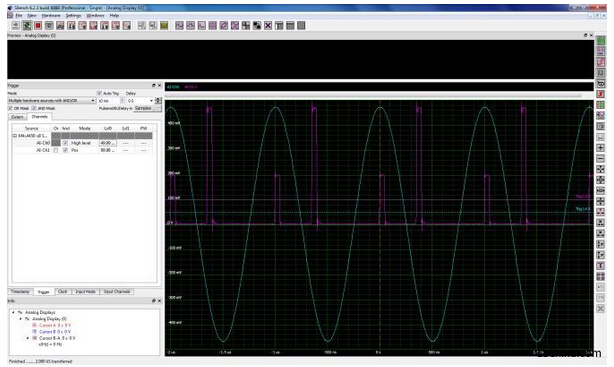Image resolution: width=614 pixels, height=367 pixels.
Task: Click the purple X icon in the top toolbar
Action: [268, 25]
